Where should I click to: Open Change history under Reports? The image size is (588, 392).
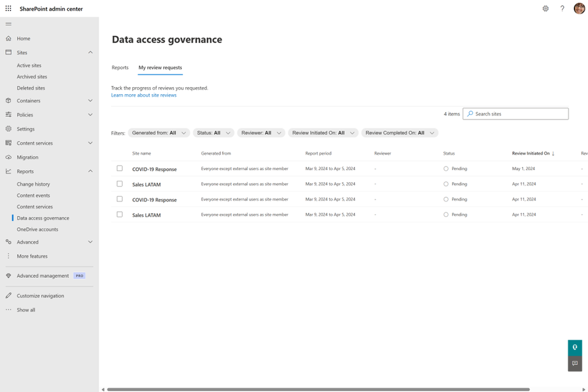coord(33,184)
